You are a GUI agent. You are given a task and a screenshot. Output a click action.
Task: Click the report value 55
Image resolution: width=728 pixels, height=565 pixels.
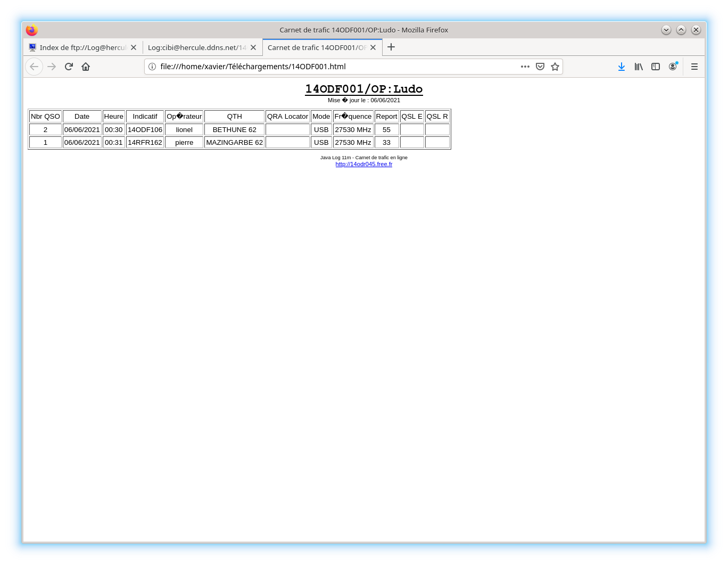(386, 129)
